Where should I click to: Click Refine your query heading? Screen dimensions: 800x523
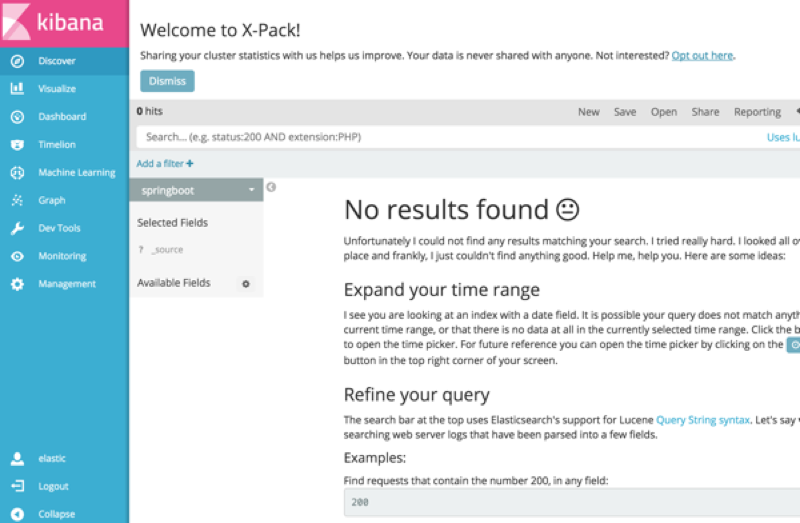[x=416, y=395]
